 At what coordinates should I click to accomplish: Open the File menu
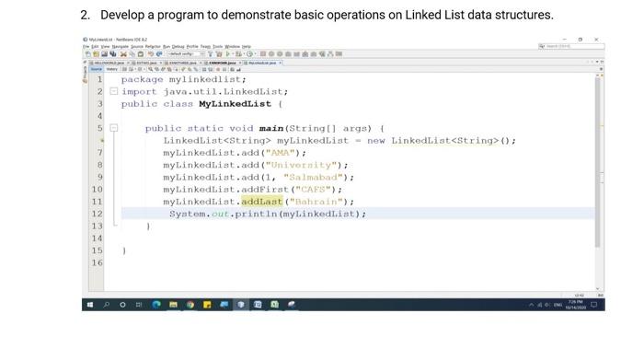click(86, 46)
